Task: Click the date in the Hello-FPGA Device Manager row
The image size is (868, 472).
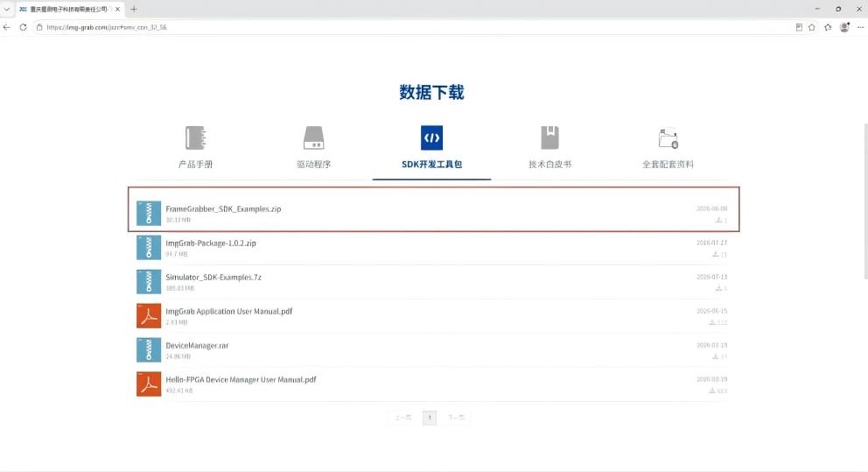Action: [712, 379]
